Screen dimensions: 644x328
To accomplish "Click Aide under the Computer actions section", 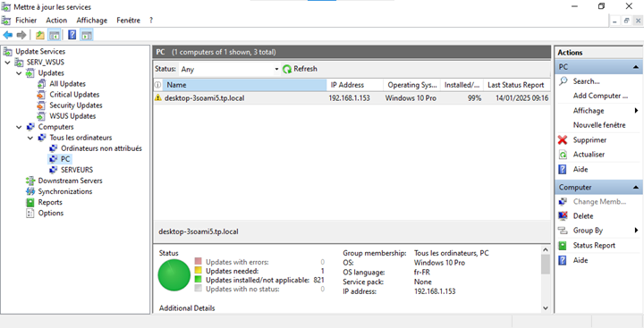I will pyautogui.click(x=580, y=260).
